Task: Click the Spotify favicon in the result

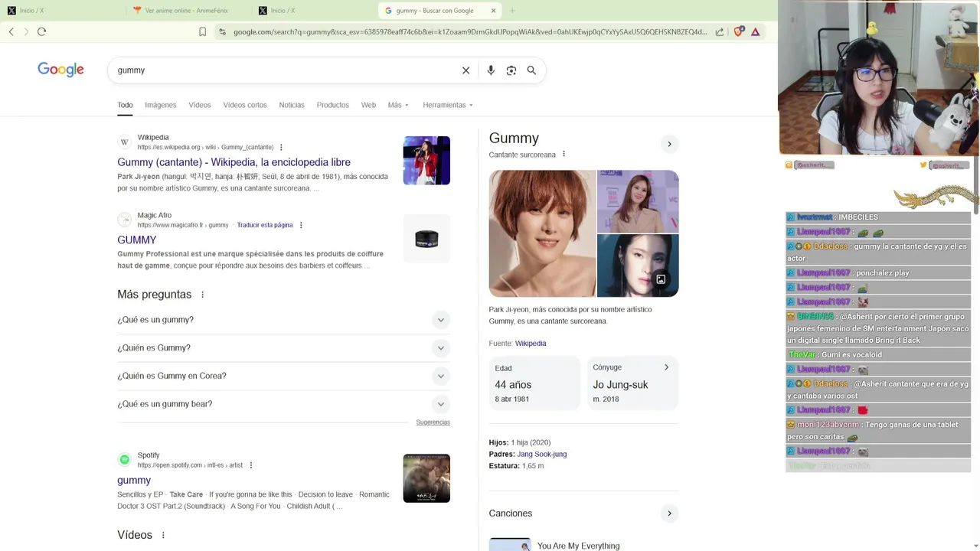Action: (x=125, y=460)
